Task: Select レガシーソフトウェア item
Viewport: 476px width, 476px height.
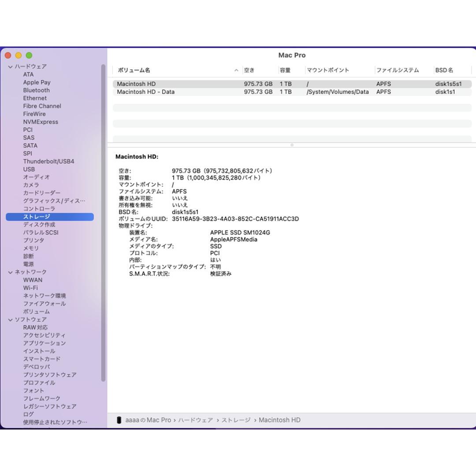Action: pyautogui.click(x=50, y=406)
